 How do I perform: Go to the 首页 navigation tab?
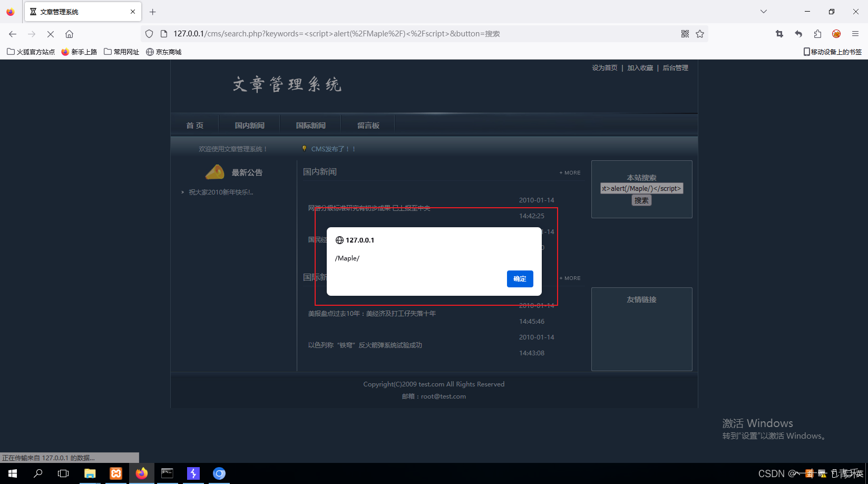(x=194, y=125)
